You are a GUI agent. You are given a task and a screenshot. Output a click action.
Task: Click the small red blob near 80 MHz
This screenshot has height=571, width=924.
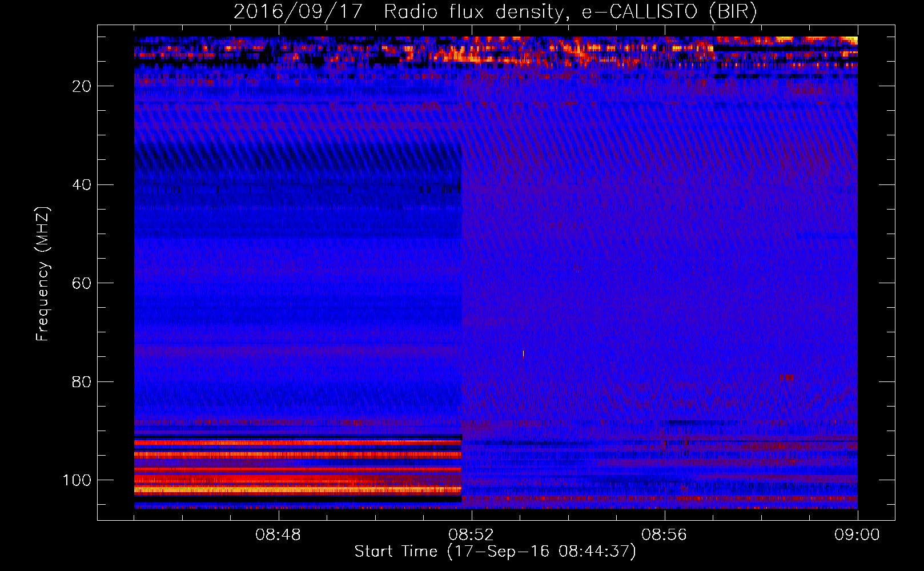pos(787,377)
